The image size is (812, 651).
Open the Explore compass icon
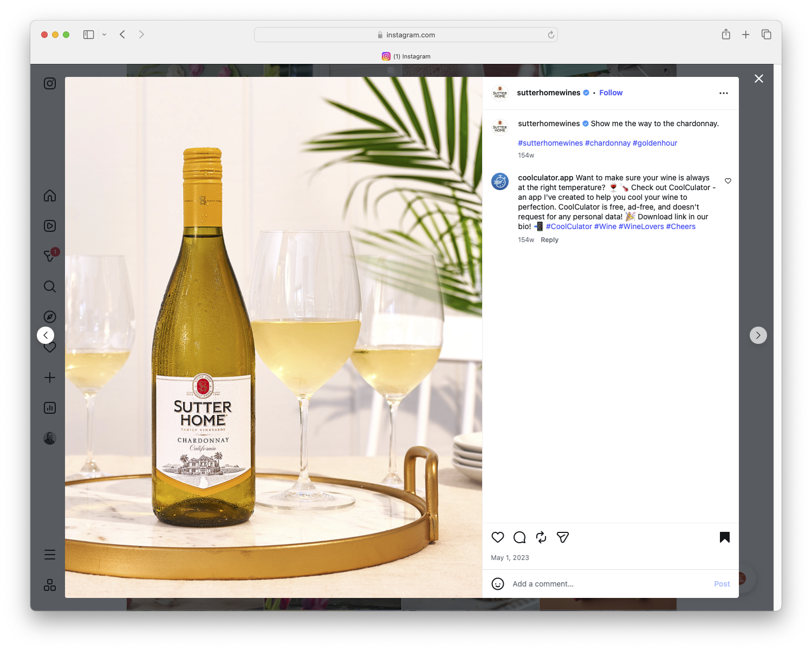click(x=50, y=317)
